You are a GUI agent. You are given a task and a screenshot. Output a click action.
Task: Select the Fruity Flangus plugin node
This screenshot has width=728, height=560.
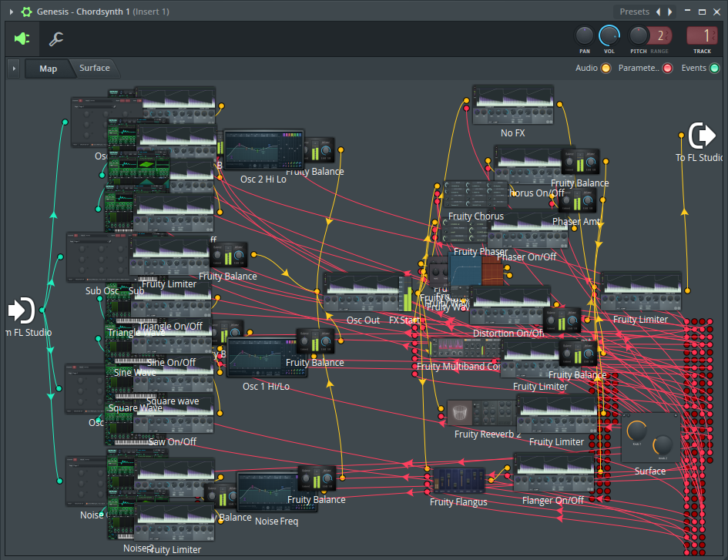458,481
